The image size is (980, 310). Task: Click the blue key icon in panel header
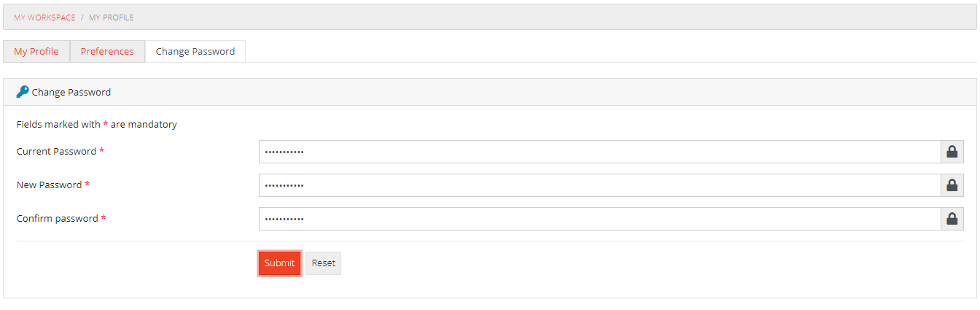tap(23, 92)
